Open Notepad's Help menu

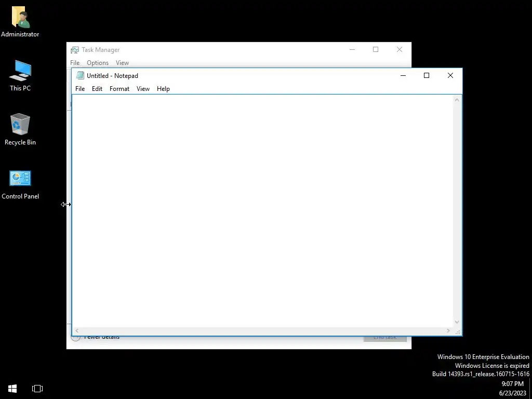[163, 88]
